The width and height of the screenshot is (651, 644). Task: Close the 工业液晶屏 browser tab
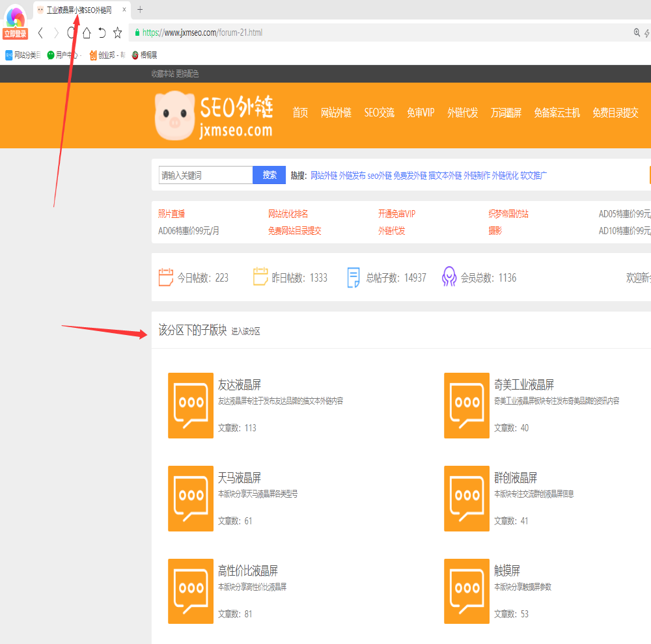pyautogui.click(x=124, y=10)
